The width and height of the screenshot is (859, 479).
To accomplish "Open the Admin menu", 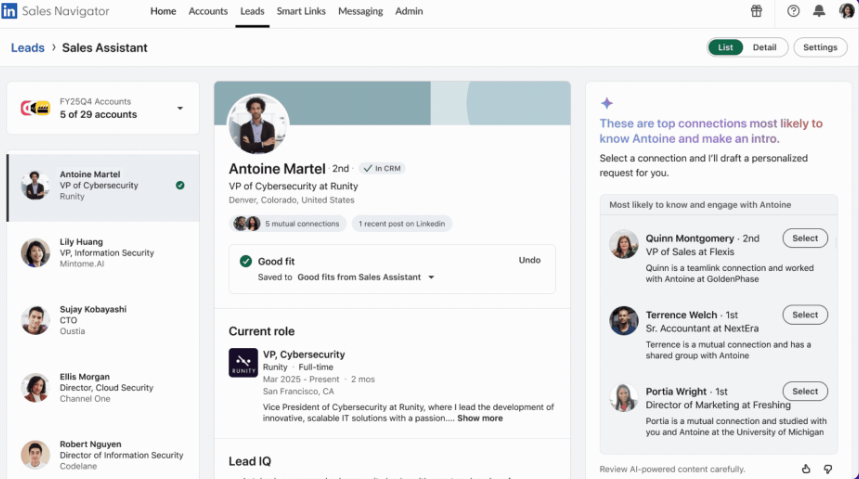I will (x=409, y=11).
